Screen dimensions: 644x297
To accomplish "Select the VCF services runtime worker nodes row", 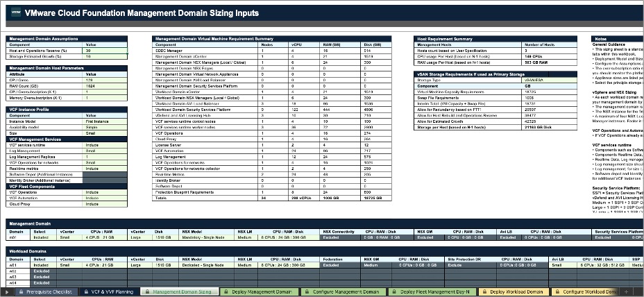I will (271, 128).
